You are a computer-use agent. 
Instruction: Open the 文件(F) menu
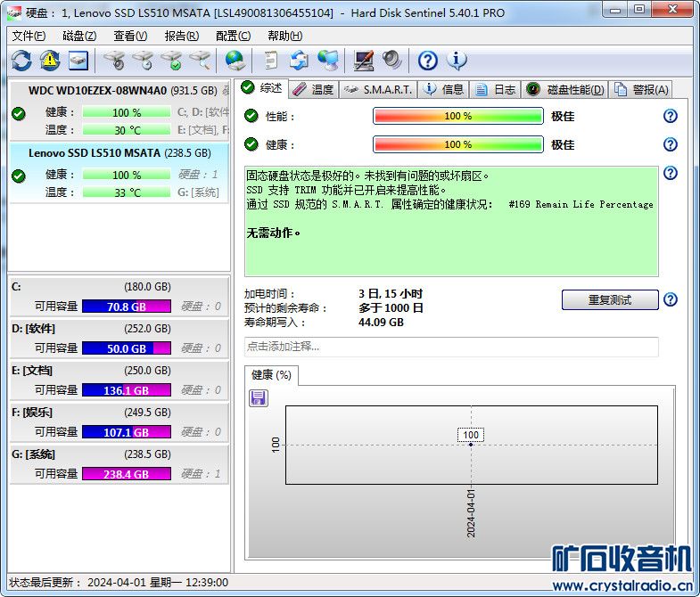click(x=29, y=36)
